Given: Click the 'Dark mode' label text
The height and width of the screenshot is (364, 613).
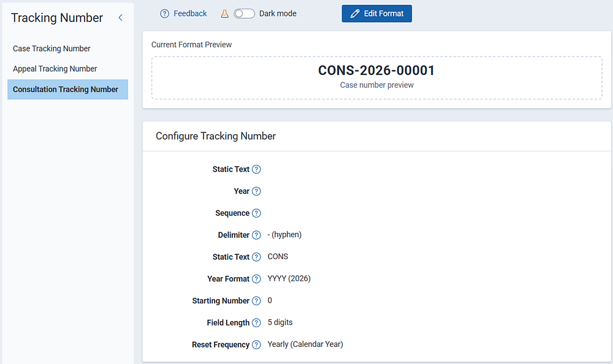Looking at the screenshot, I should pyautogui.click(x=278, y=13).
